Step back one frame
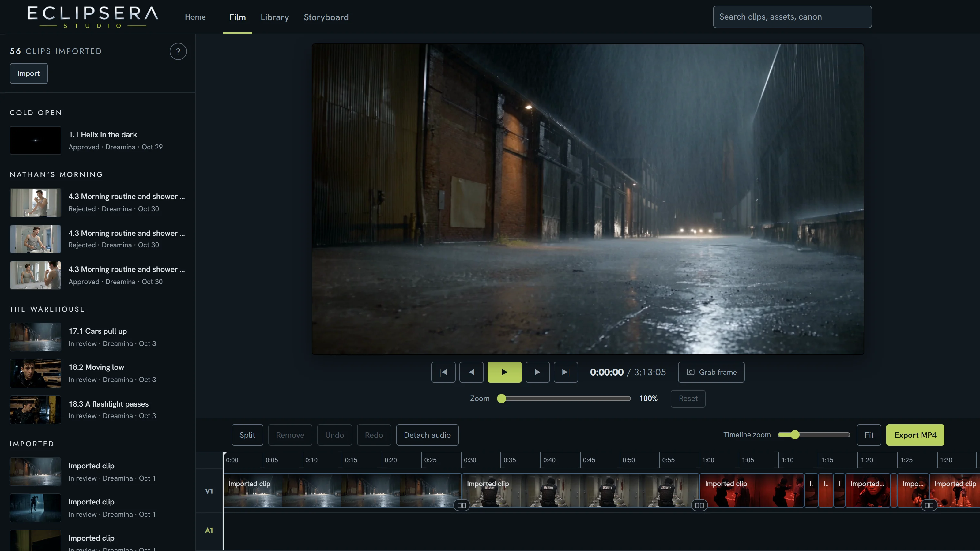 click(471, 372)
